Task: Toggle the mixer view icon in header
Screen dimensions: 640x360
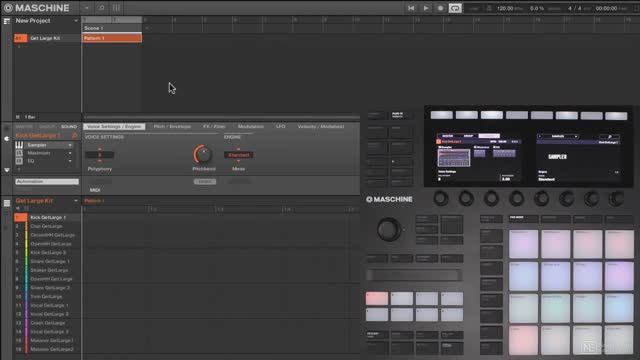Action: (x=116, y=8)
